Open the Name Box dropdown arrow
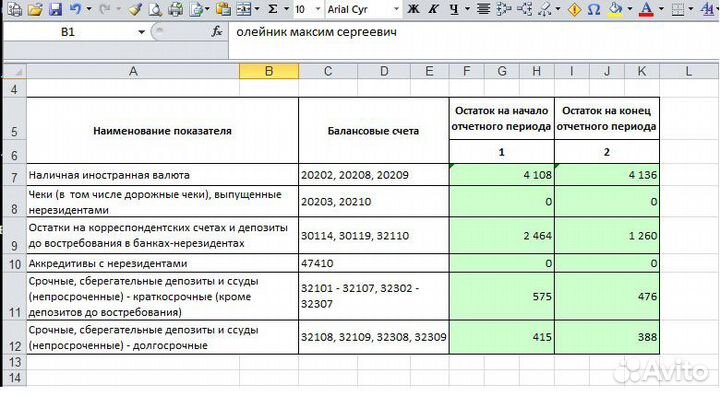 141,32
